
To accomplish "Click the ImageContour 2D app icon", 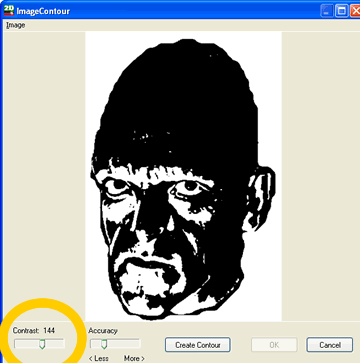I will (x=9, y=10).
